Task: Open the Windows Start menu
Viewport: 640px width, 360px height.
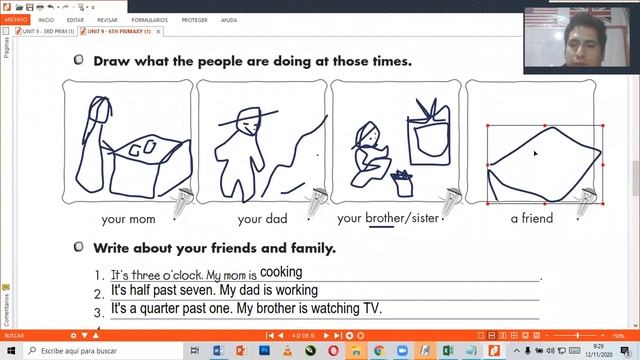Action: pyautogui.click(x=11, y=351)
